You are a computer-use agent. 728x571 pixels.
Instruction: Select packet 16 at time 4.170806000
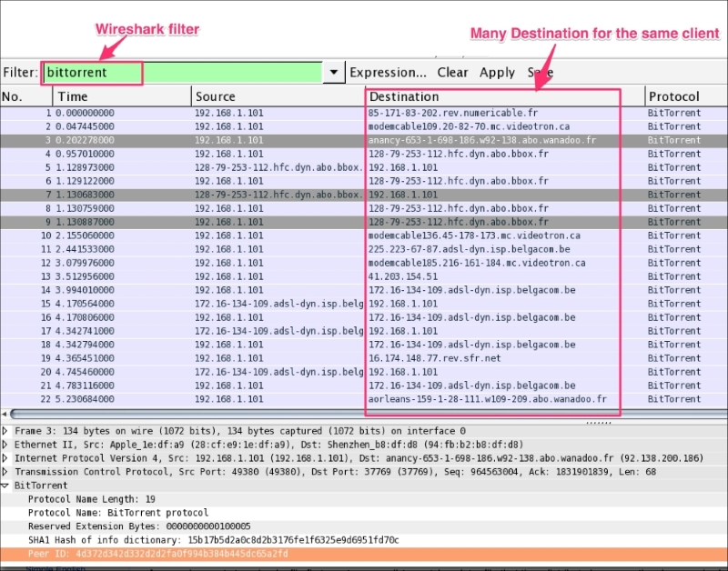tap(364, 317)
